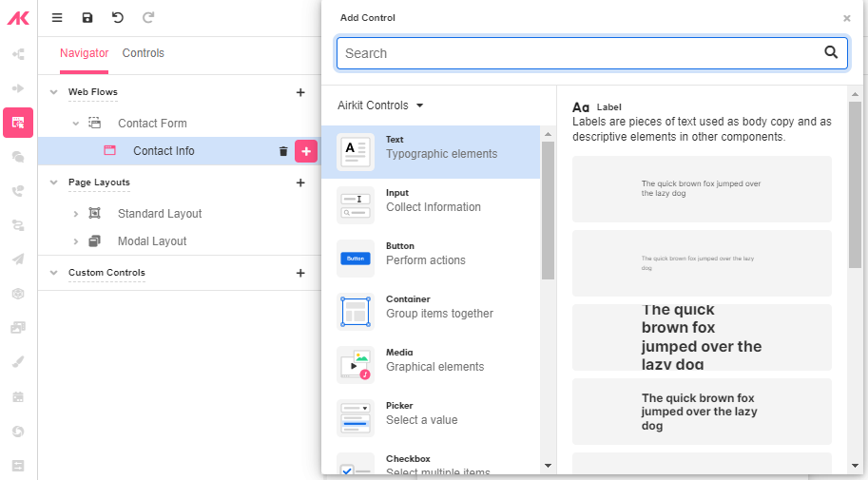The width and height of the screenshot is (868, 480).
Task: Open the highlighted Web Flows builder in the sidebar
Action: [18, 123]
